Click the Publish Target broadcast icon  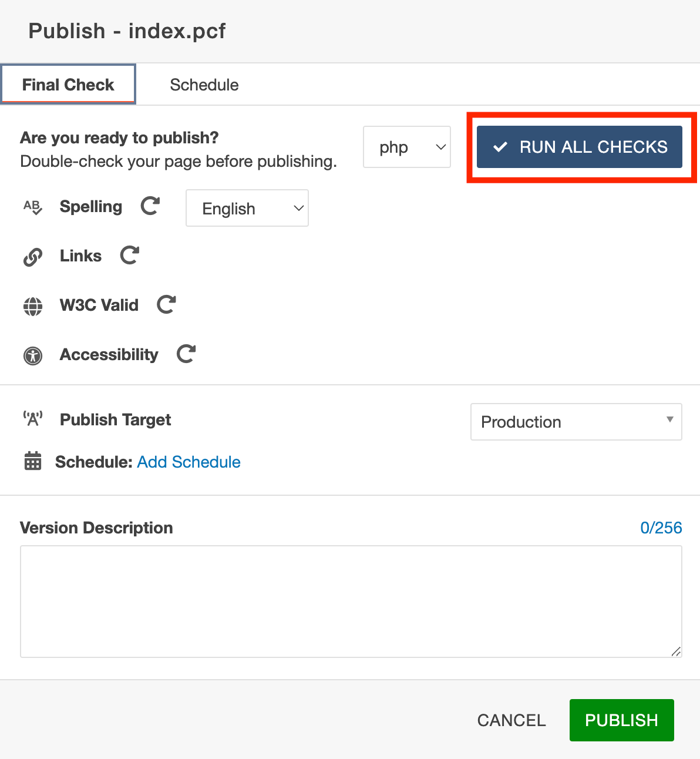33,419
